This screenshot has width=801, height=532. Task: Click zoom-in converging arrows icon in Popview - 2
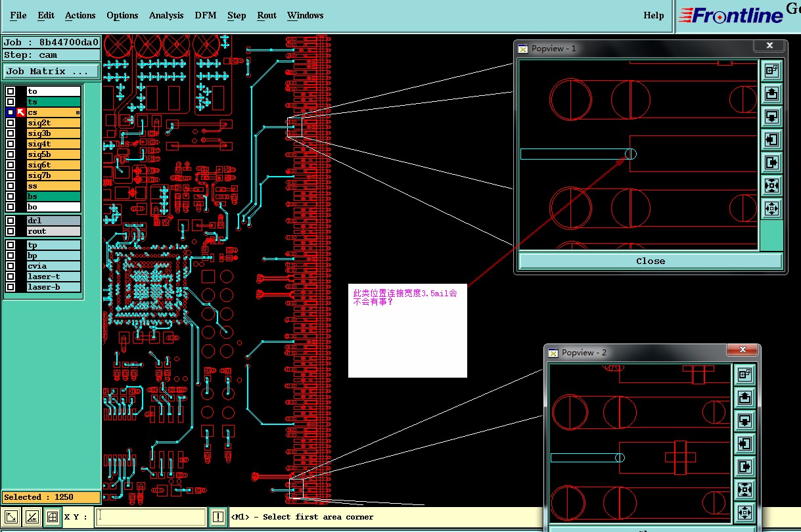click(744, 489)
